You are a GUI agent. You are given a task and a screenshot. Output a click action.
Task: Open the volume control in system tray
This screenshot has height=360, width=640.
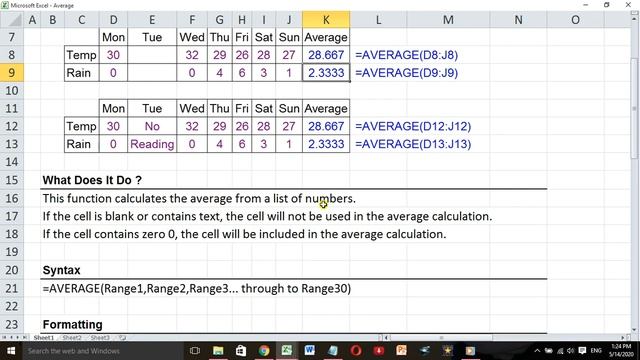click(x=571, y=351)
